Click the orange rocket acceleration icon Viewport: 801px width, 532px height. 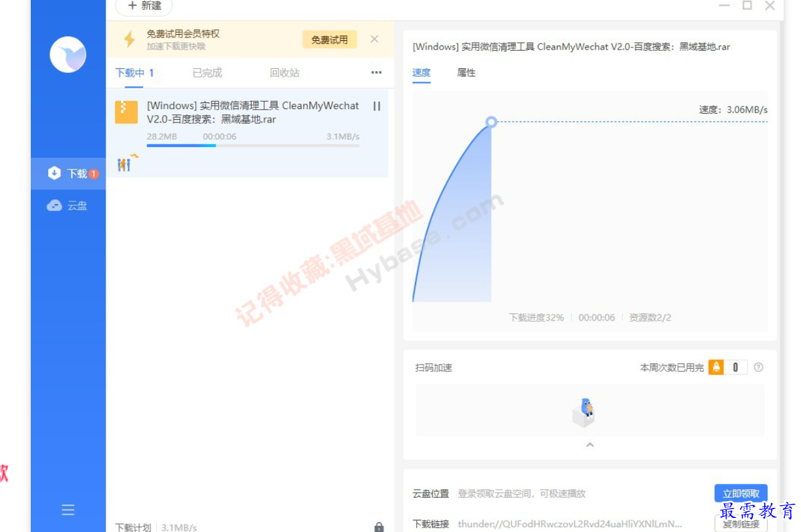(x=716, y=367)
